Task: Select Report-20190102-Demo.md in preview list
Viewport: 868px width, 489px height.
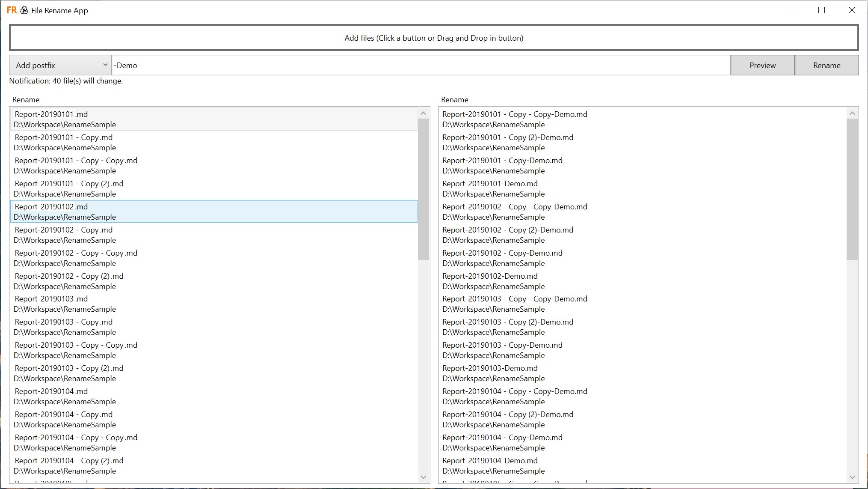Action: pyautogui.click(x=490, y=276)
